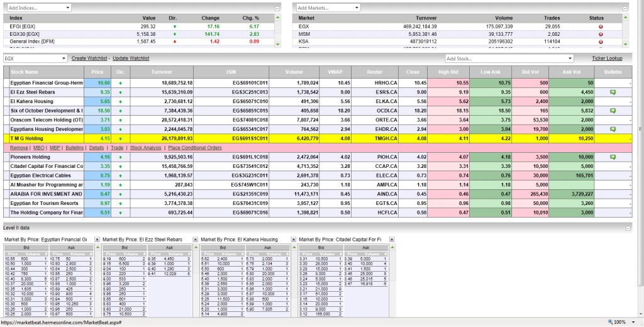Open Bulletins from the T M G Holding action bar
Image resolution: width=644 pixels, height=327 pixels.
point(74,148)
